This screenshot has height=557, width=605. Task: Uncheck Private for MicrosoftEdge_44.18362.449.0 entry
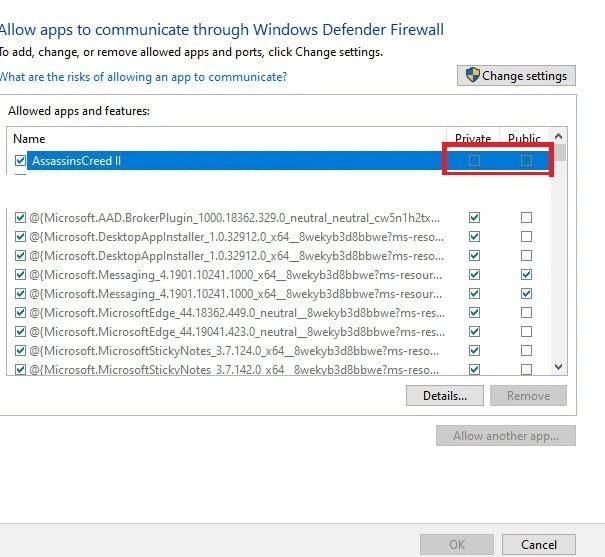click(x=475, y=313)
